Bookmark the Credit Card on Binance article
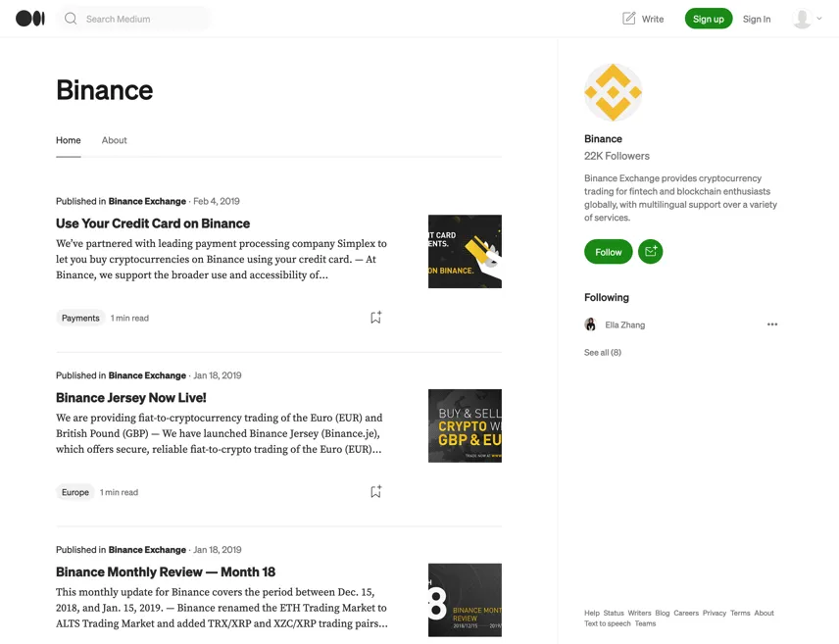Viewport: 839px width, 644px height. [375, 318]
